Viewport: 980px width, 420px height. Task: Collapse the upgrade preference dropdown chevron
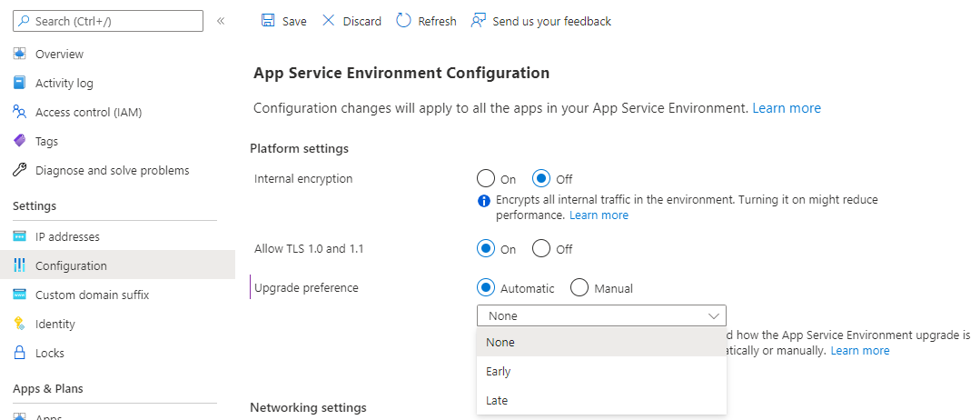coord(713,315)
